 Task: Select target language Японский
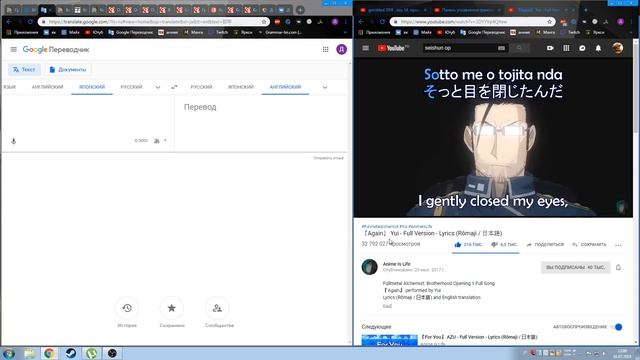[240, 87]
